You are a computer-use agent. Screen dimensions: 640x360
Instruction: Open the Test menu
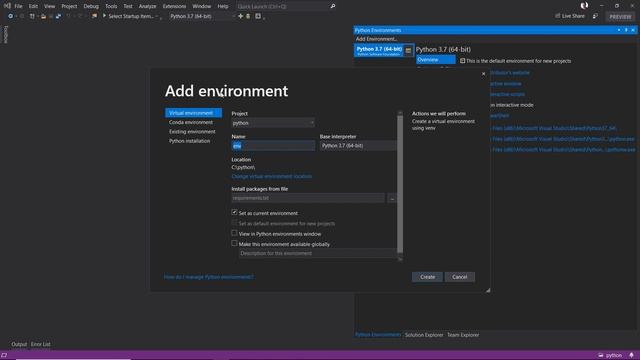point(128,6)
